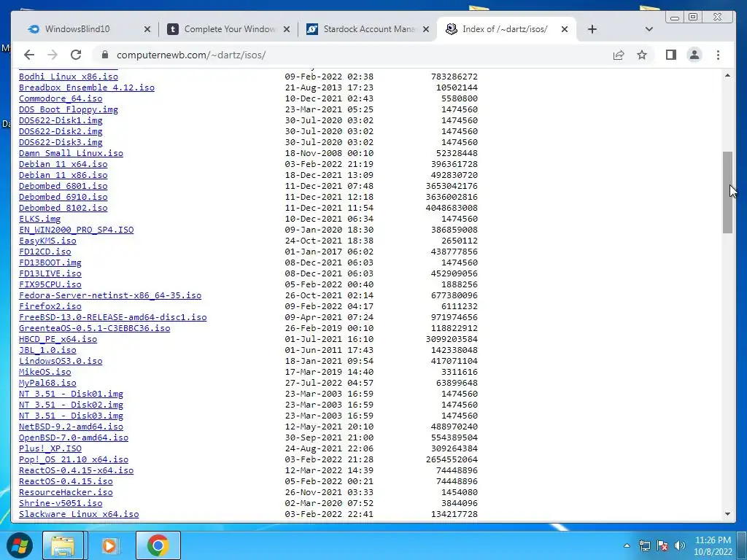
Task: Open Damn_Small_Linux.iso link
Action: pos(71,153)
